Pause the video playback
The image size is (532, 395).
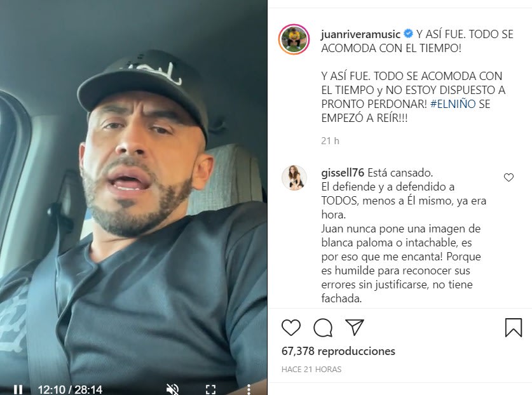pos(18,389)
